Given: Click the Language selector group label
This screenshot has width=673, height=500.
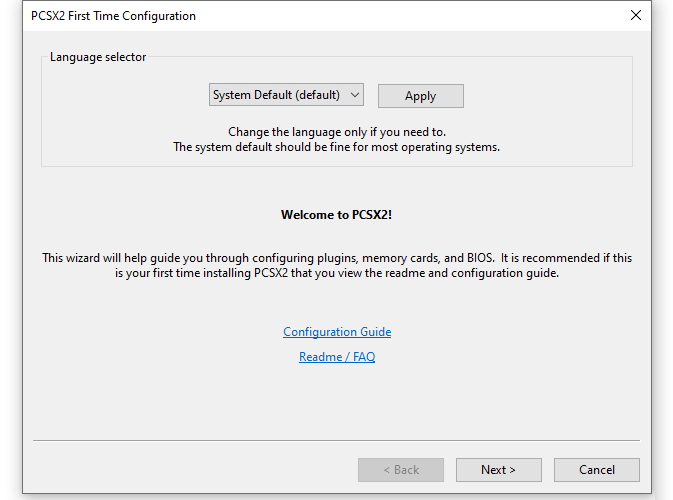Looking at the screenshot, I should 98,57.
